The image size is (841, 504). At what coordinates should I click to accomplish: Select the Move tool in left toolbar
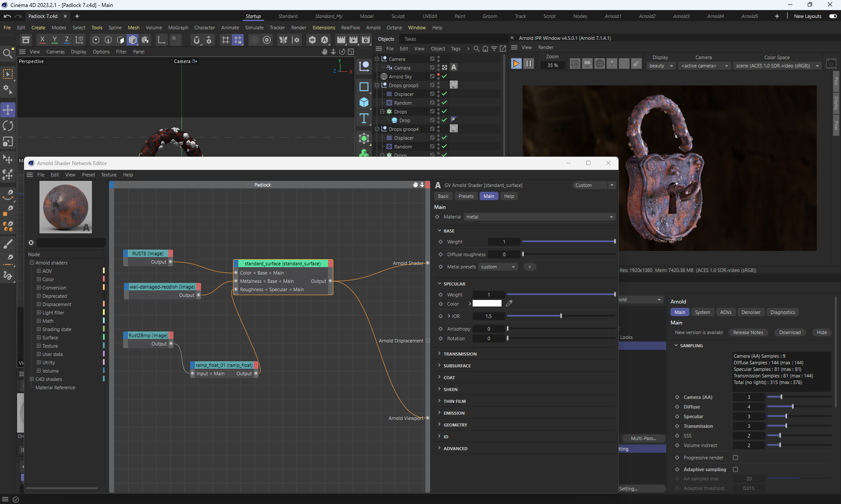(8, 109)
